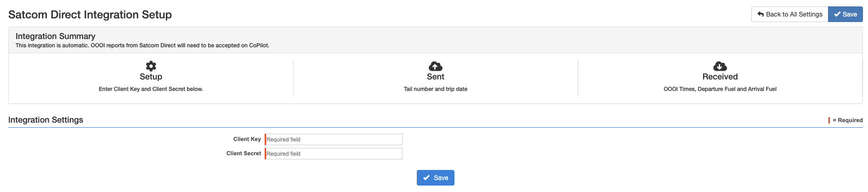Screen dimensions: 868x192
Task: Click the Integration Summary heading
Action: point(56,36)
